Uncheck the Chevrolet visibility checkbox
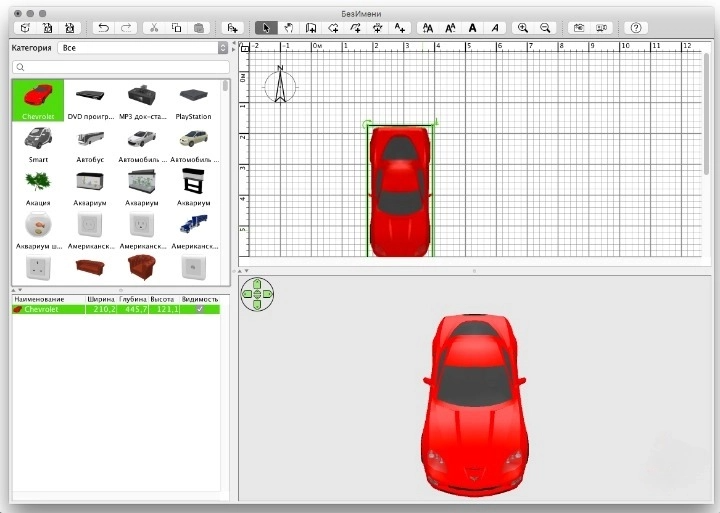The height and width of the screenshot is (513, 720). coord(199,310)
